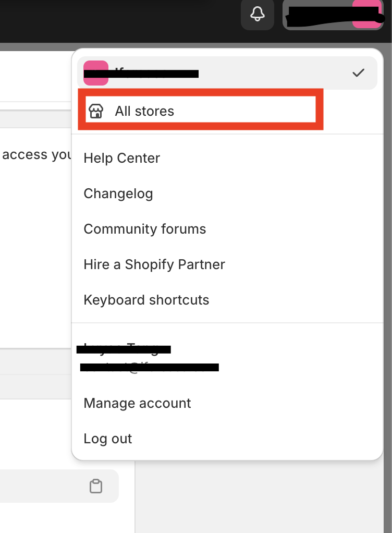Choose the All stores label
The image size is (392, 533).
(x=144, y=111)
